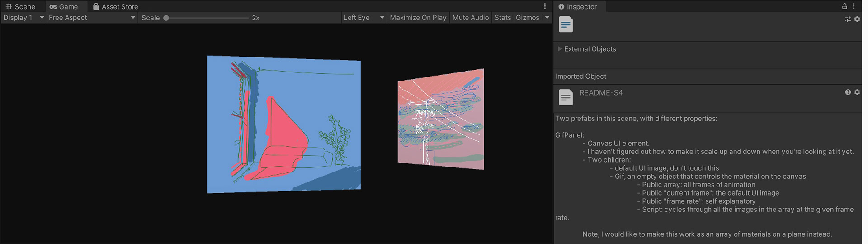Image resolution: width=868 pixels, height=244 pixels.
Task: Click 'Two prefabs in this scene' text line
Action: [x=636, y=119]
